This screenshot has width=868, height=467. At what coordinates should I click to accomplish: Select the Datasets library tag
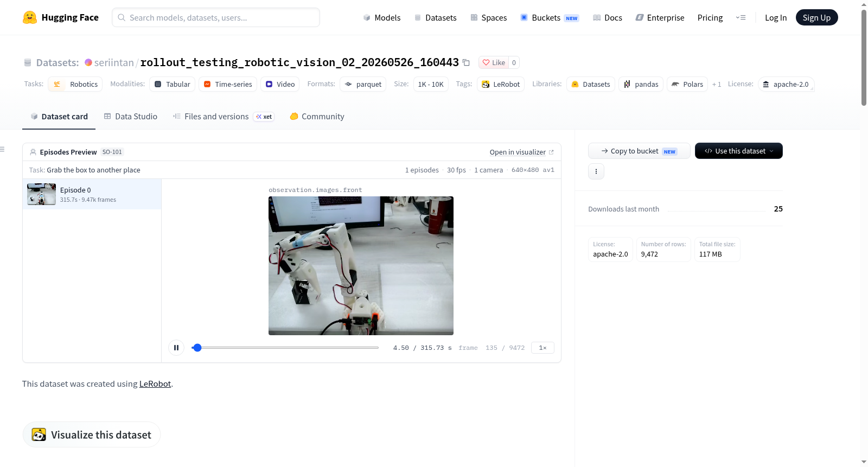click(x=591, y=84)
